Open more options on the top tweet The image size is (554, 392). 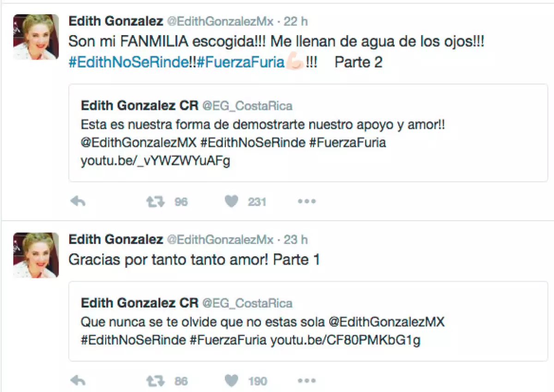pos(307,201)
